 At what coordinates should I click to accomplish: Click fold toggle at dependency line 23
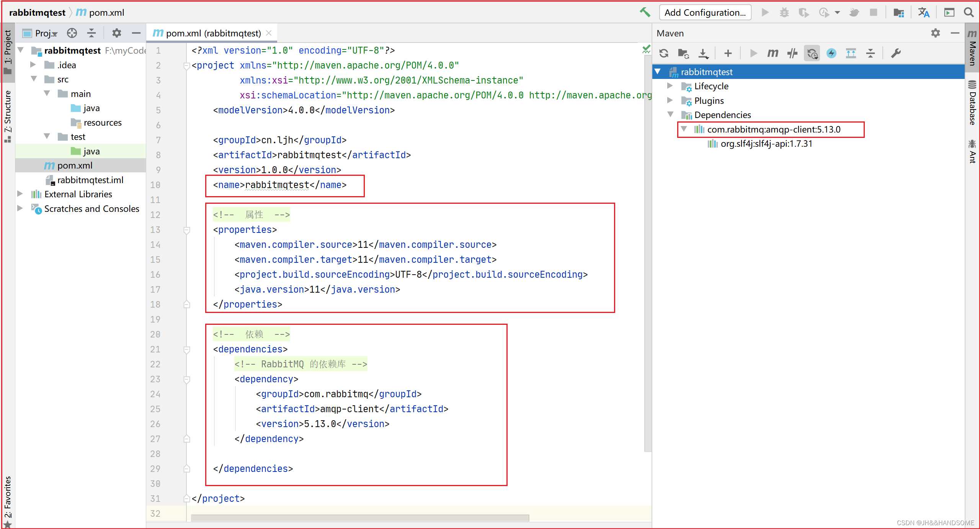pos(187,379)
